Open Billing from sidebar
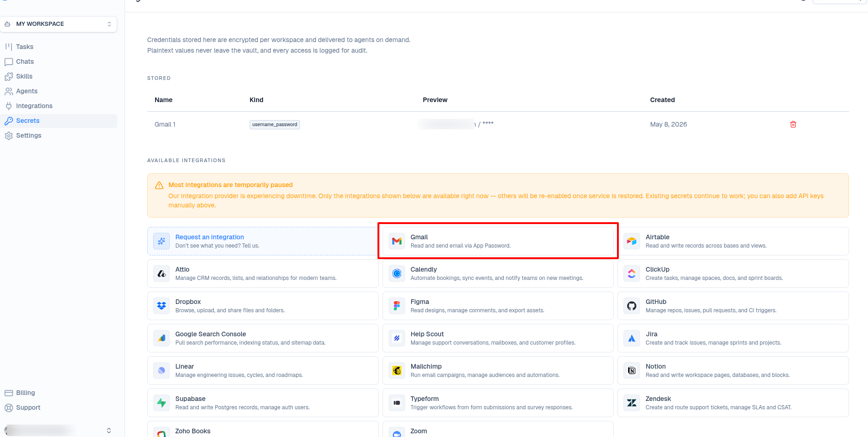This screenshot has height=437, width=868. [x=25, y=393]
